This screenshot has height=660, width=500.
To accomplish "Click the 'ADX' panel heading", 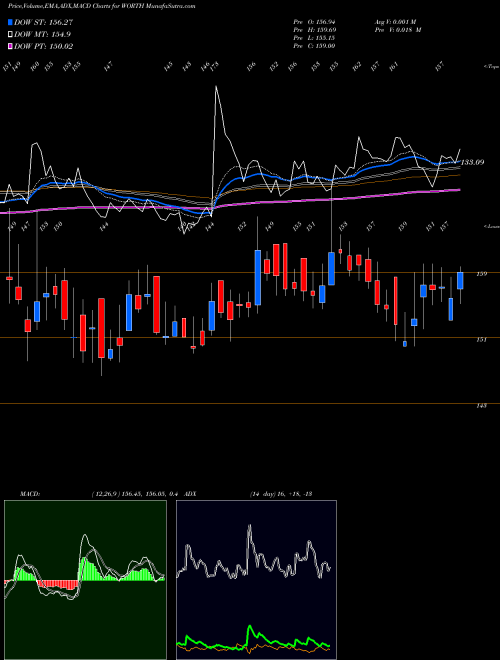I will click(190, 494).
